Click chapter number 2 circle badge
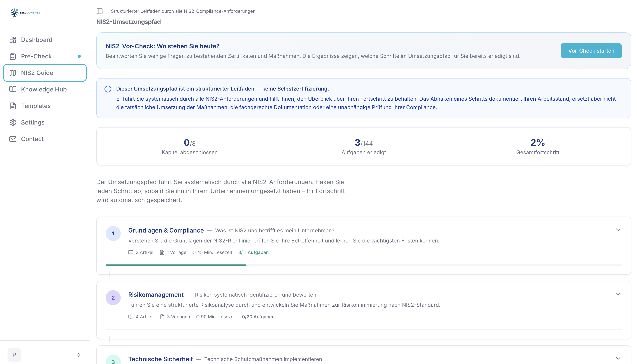Screen dimensions: 637x364 coord(113,298)
